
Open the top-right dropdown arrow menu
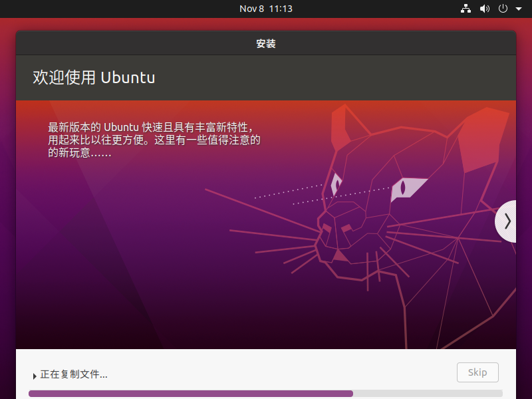tap(518, 9)
